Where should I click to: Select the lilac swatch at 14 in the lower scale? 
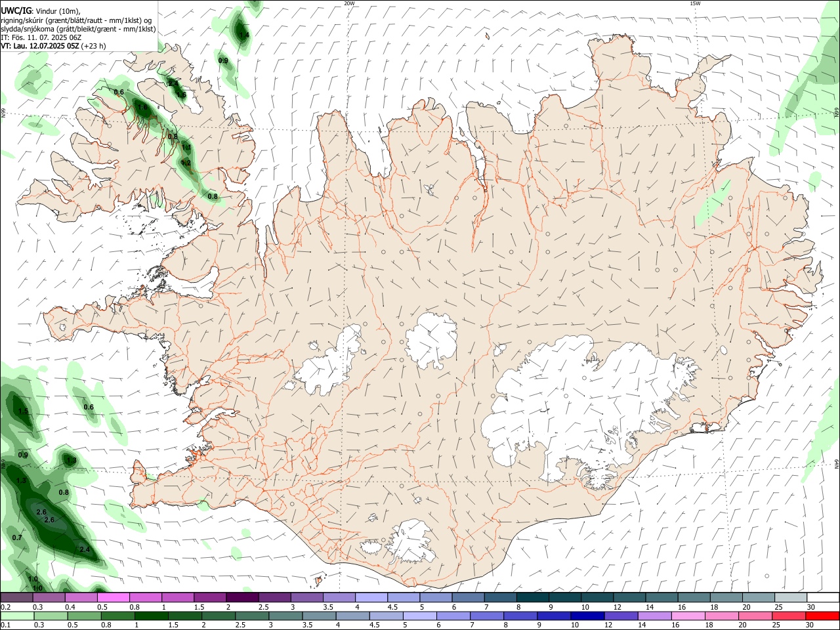coord(654,616)
